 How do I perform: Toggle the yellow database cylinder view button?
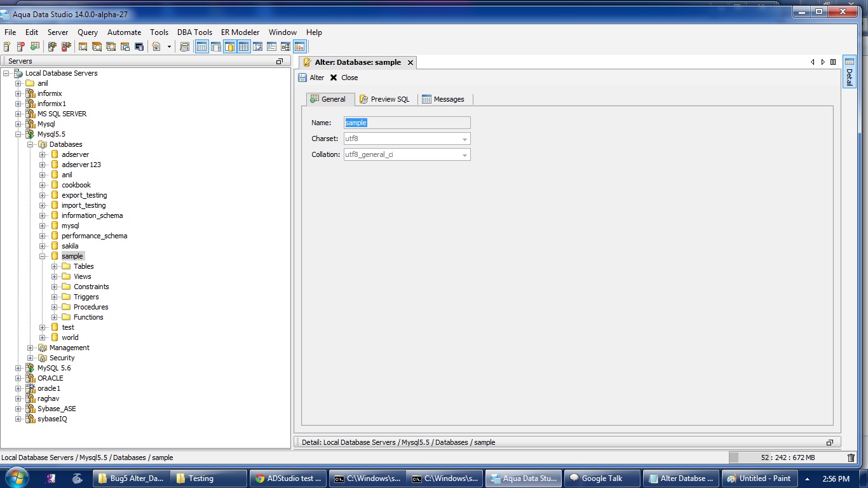[230, 46]
